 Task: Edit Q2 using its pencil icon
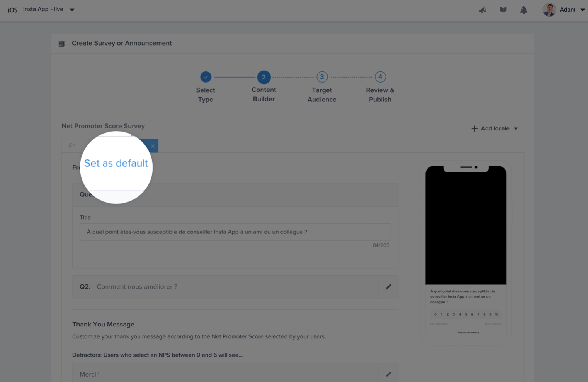point(388,287)
